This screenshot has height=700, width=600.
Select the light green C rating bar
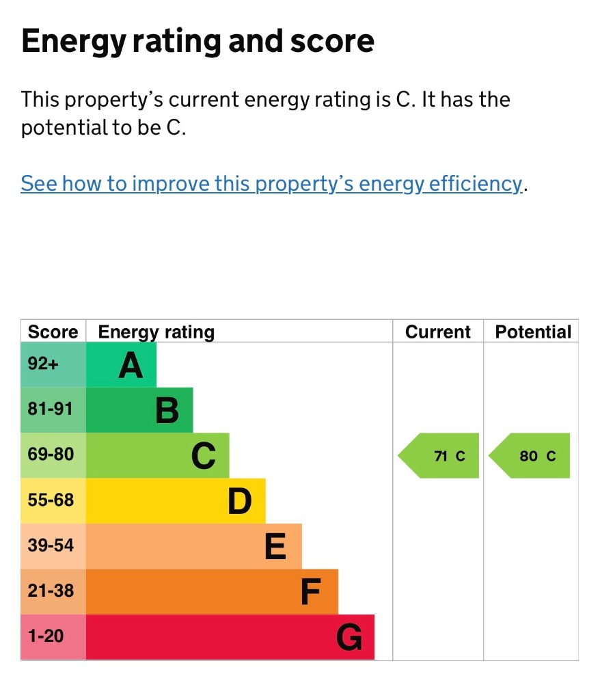(x=158, y=455)
